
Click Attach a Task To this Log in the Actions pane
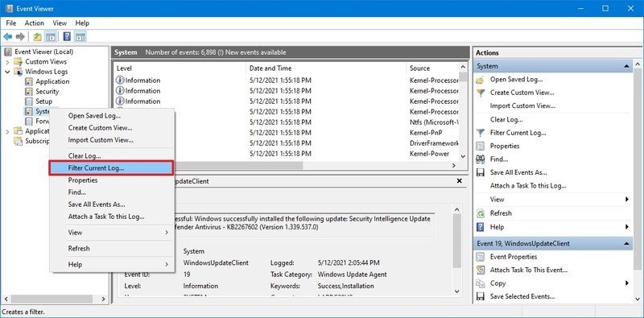coord(528,186)
